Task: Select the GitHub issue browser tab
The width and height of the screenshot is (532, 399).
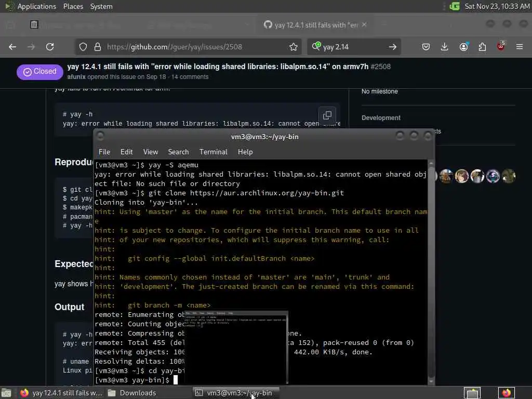Action: 315,25
